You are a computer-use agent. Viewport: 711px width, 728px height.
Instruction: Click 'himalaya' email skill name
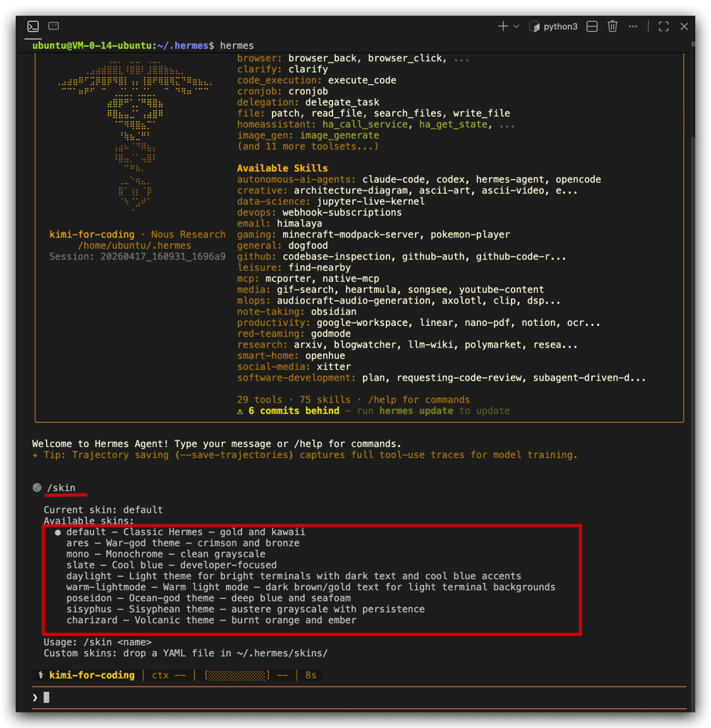pyautogui.click(x=300, y=223)
